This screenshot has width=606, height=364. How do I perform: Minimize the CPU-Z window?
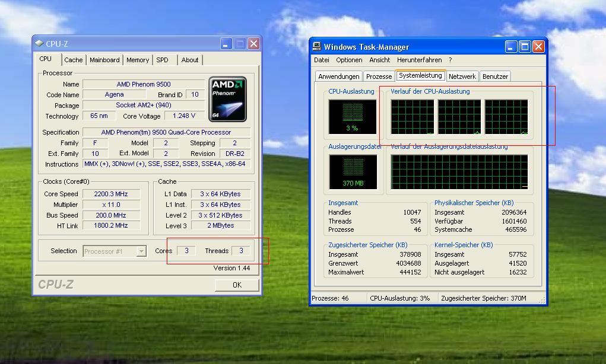click(226, 44)
